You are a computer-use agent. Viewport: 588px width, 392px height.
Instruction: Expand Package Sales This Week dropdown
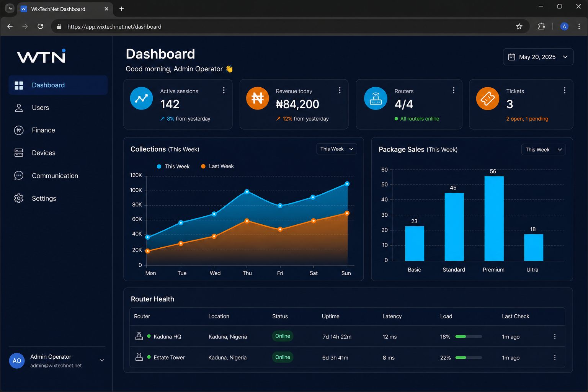(x=544, y=150)
